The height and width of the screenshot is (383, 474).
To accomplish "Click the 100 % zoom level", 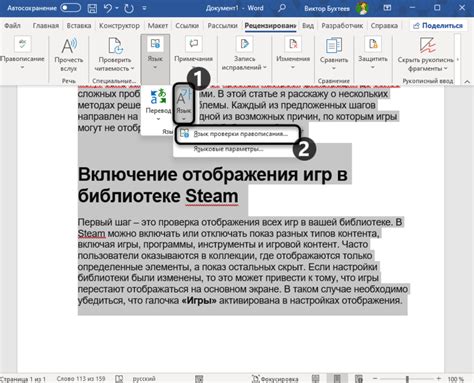I will [x=455, y=379].
